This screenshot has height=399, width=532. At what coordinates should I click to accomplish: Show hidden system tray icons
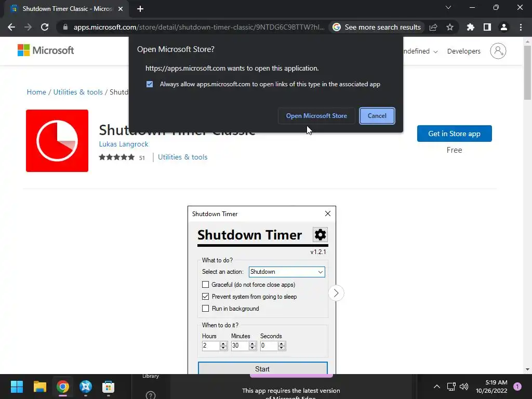tap(437, 387)
